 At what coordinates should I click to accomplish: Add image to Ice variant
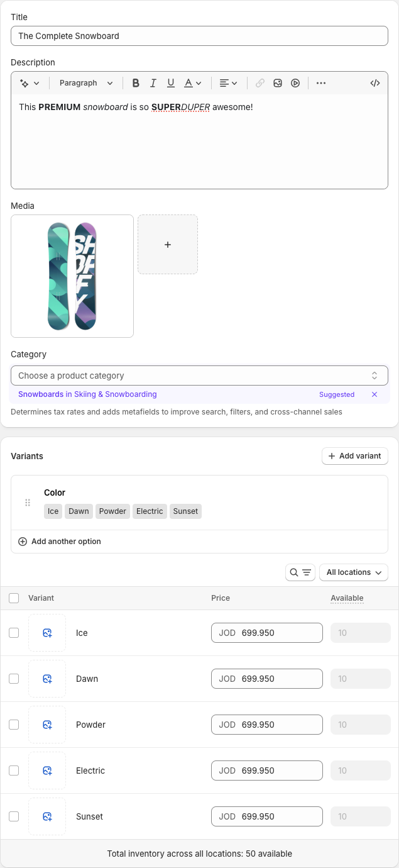(x=47, y=633)
